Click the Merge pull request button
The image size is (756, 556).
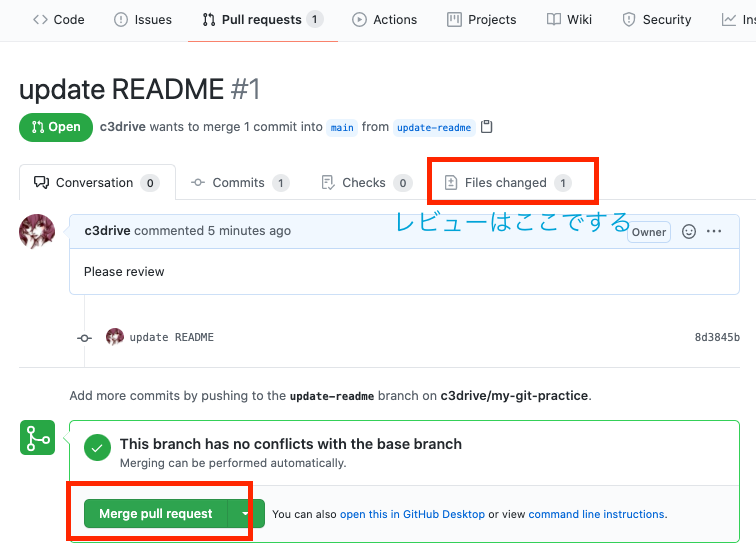coord(155,514)
